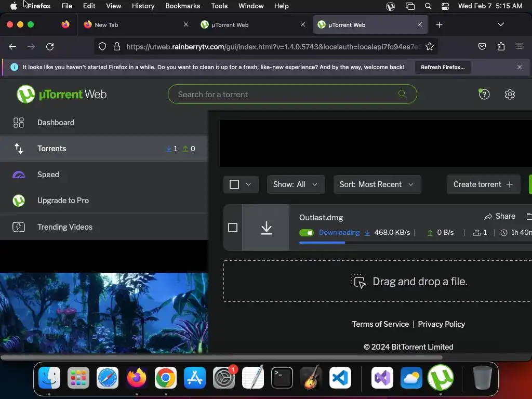Click the uTorrent Web logo
The width and height of the screenshot is (532, 399).
click(x=62, y=94)
